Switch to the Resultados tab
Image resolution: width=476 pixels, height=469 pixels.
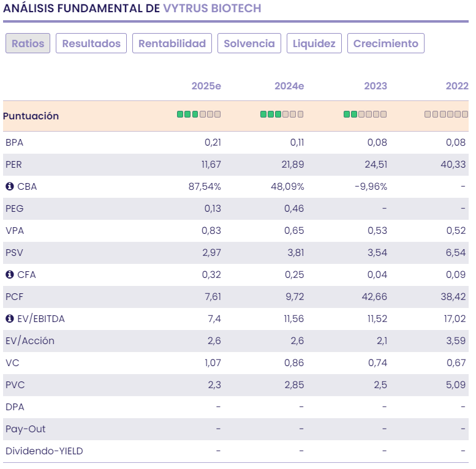pyautogui.click(x=91, y=43)
